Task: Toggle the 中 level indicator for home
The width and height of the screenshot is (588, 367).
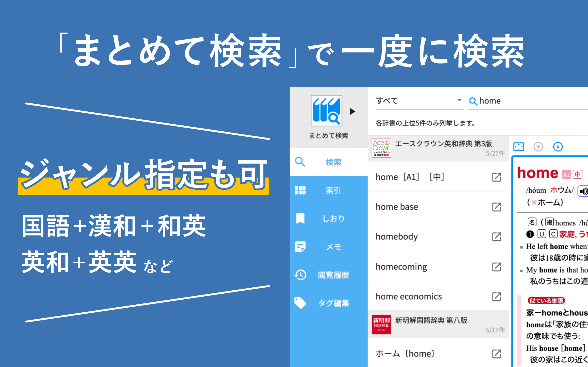Action: click(576, 172)
